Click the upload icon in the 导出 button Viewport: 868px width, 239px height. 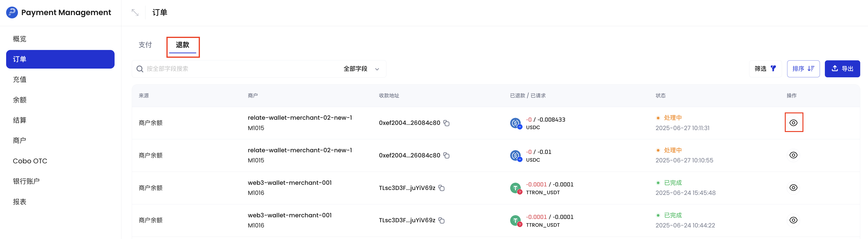click(835, 68)
